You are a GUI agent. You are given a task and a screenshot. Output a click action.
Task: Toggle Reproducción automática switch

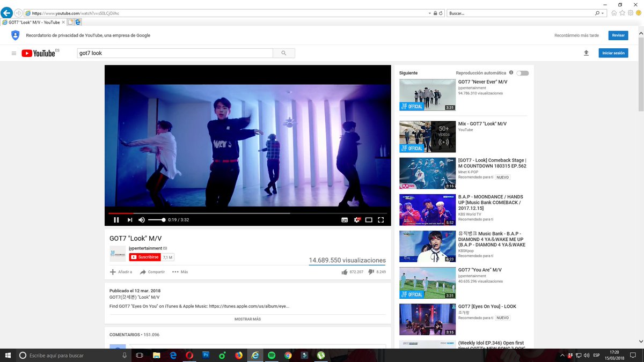[x=522, y=73]
